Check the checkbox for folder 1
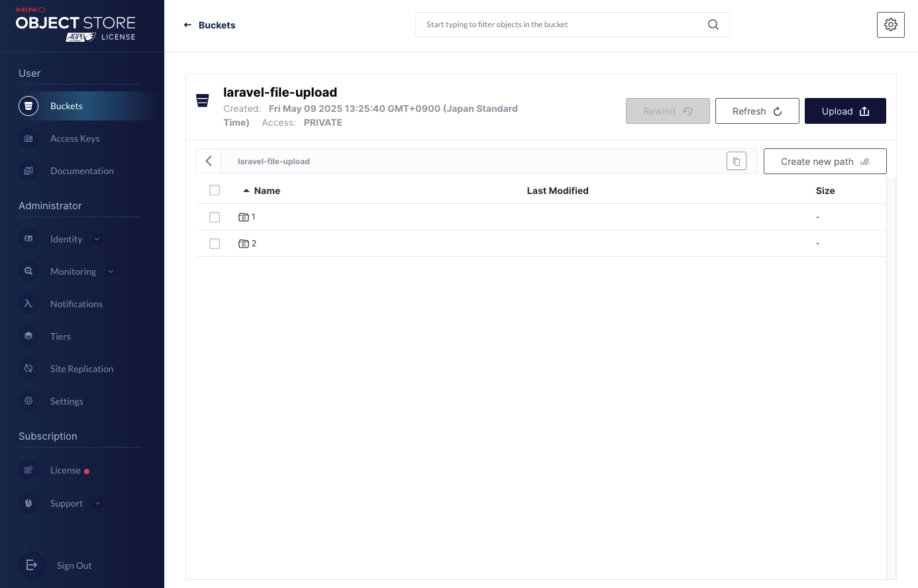The width and height of the screenshot is (918, 588). click(x=215, y=217)
